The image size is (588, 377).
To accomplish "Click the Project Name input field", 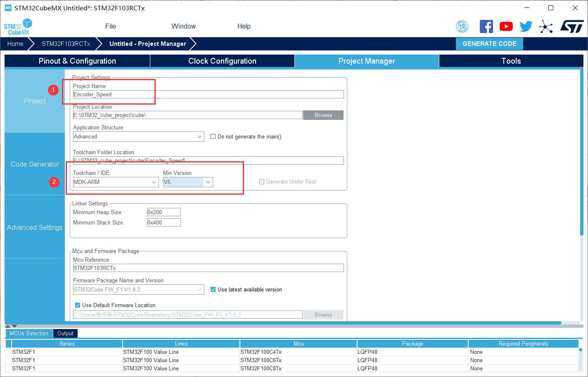I will tap(209, 94).
